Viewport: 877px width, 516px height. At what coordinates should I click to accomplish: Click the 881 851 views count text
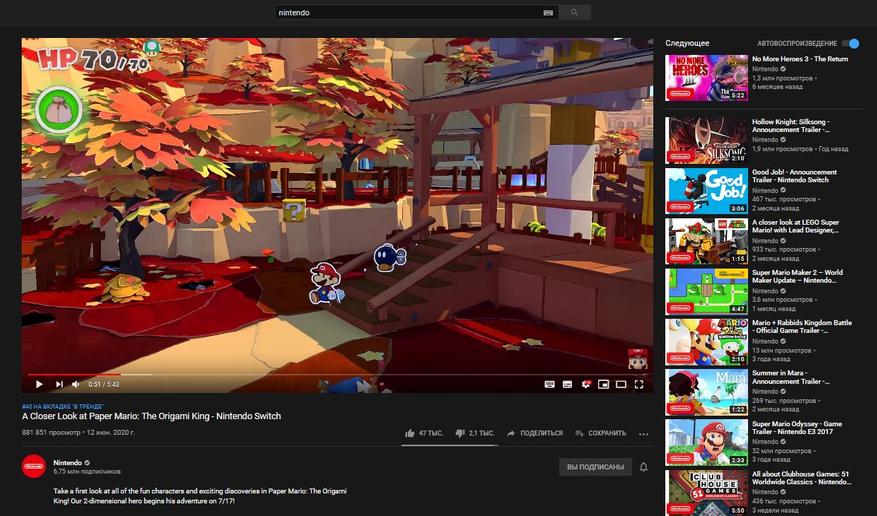(x=51, y=432)
